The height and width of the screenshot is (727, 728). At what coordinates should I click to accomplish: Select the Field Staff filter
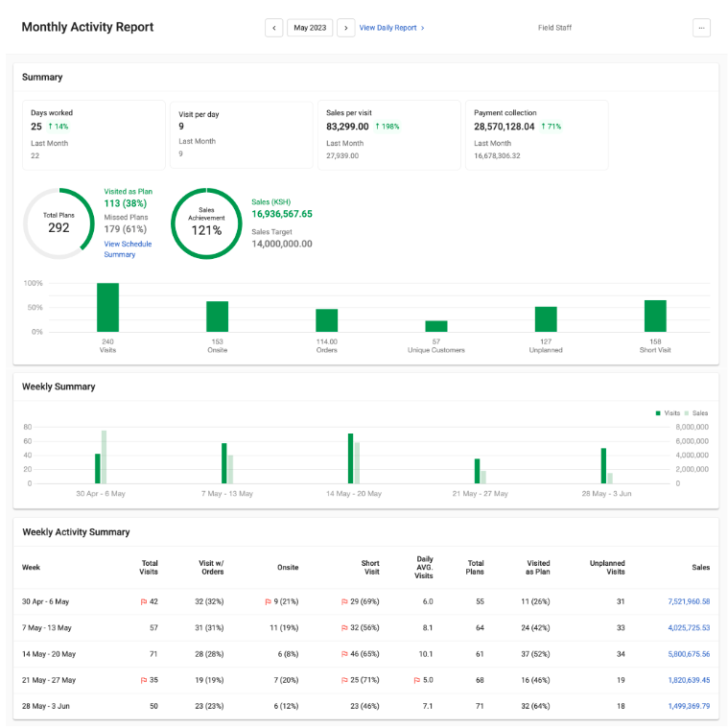554,28
